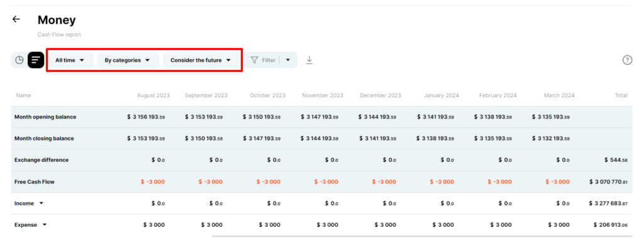The width and height of the screenshot is (644, 247).
Task: Select the August 2023 column header
Action: pyautogui.click(x=153, y=95)
